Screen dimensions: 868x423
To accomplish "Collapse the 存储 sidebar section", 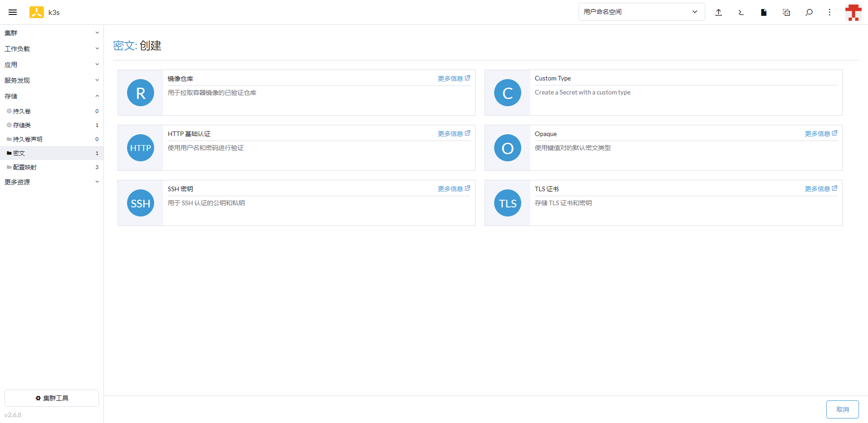I will click(x=52, y=96).
